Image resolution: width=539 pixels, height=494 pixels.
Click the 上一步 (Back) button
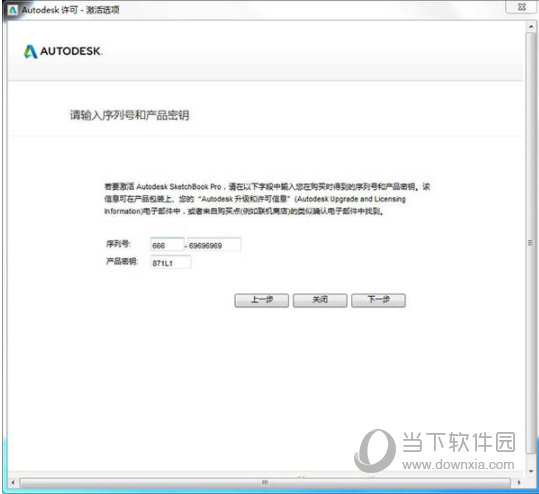tap(262, 300)
